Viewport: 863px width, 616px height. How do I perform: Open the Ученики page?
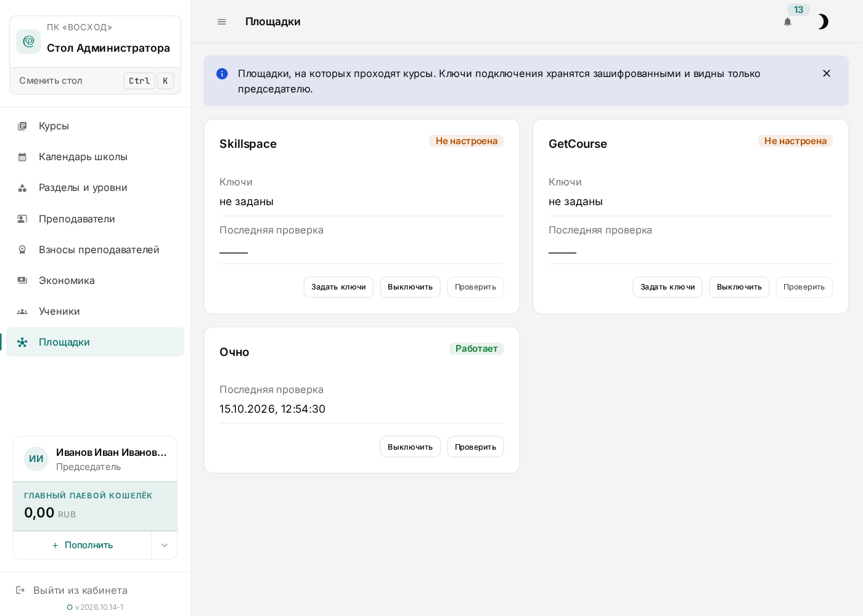coord(95,311)
